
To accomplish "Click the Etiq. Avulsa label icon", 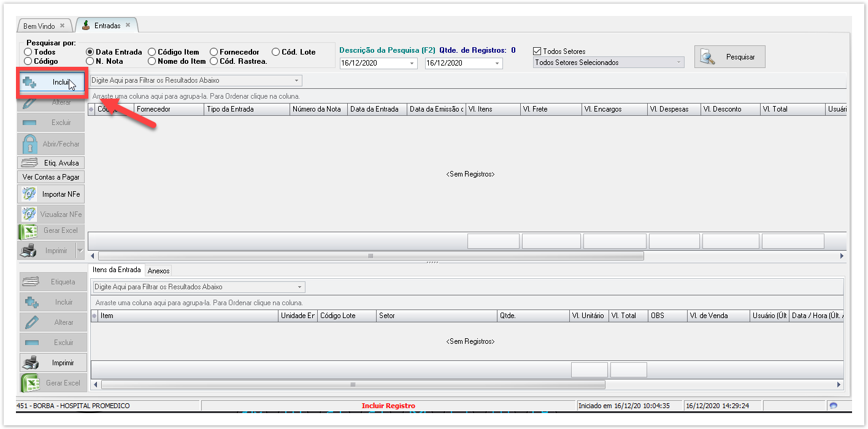I will click(x=29, y=163).
